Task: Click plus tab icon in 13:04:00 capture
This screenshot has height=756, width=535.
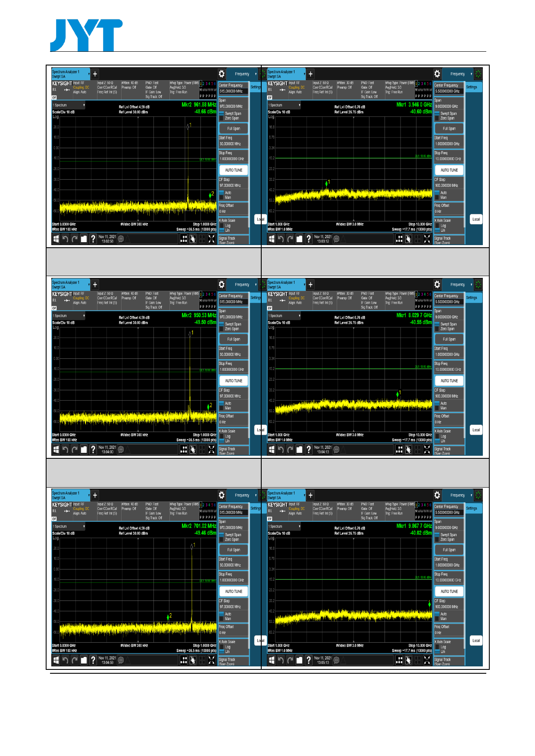Action: click(x=95, y=284)
